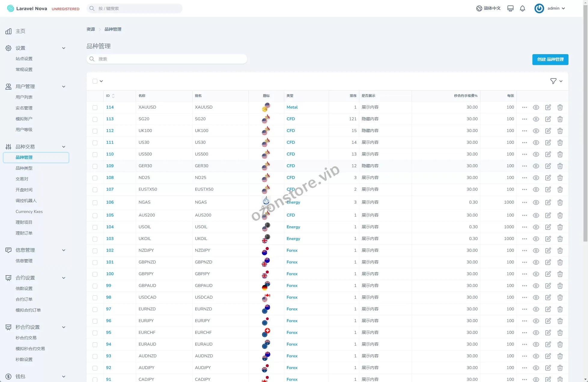Collapse the 用户管理 sidebar section

(x=63, y=87)
